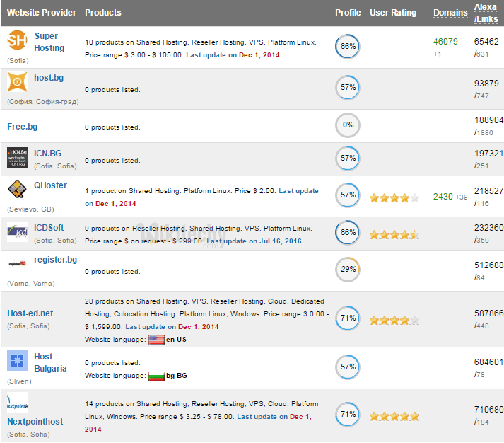This screenshot has width=504, height=443.
Task: Click ICDSoft's 'Last update on Jul 16, 2016' text
Action: coord(254,241)
